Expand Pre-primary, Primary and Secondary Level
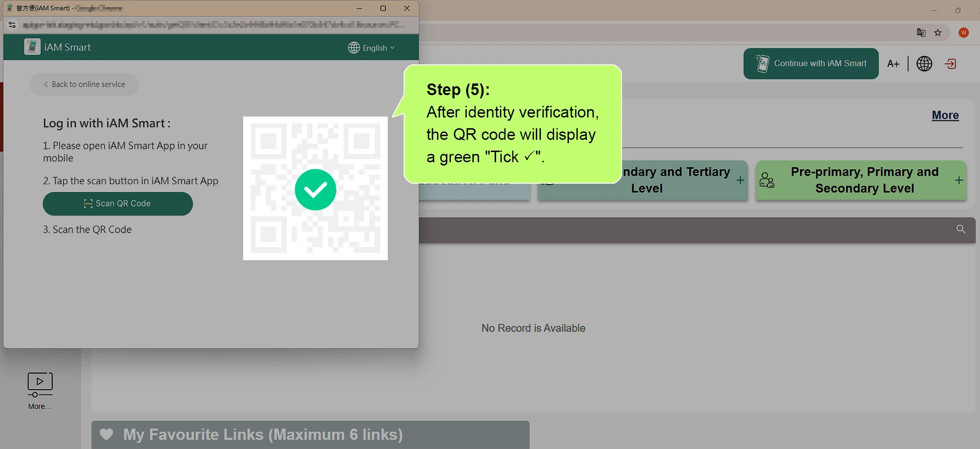980x449 pixels. point(959,180)
